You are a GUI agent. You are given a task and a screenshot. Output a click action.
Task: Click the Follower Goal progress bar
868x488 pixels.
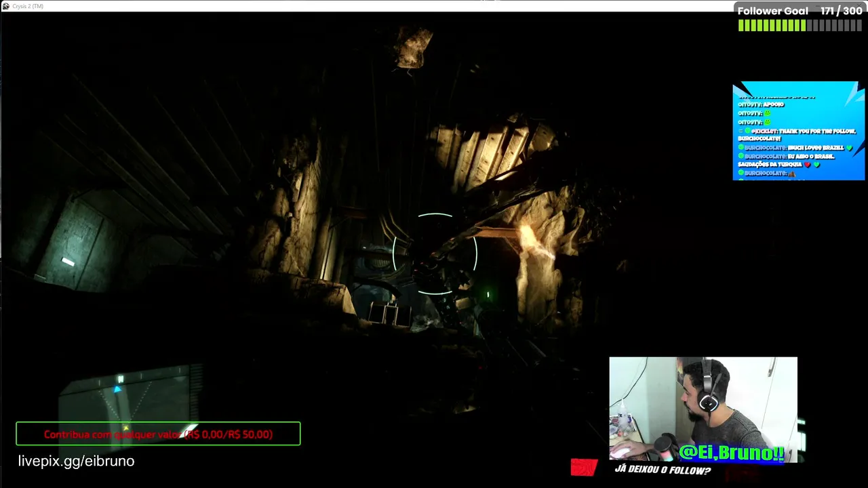click(800, 26)
